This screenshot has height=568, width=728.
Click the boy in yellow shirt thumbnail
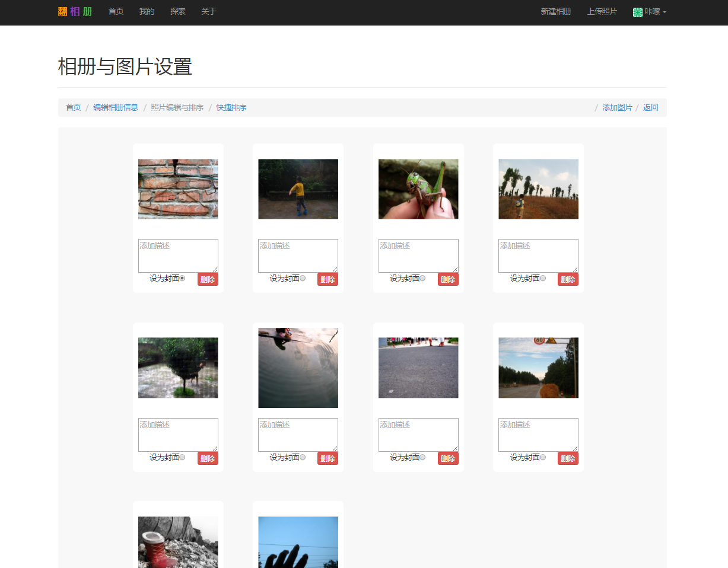click(x=298, y=189)
